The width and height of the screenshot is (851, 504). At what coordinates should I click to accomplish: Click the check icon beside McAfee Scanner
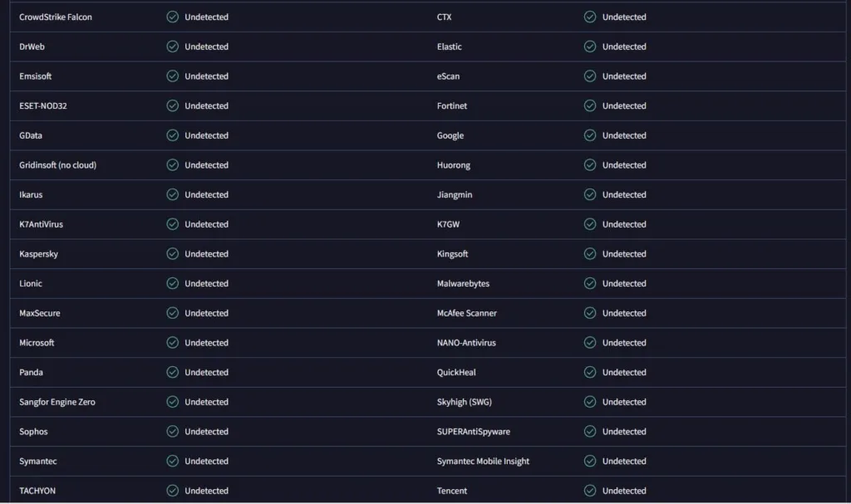click(x=590, y=313)
